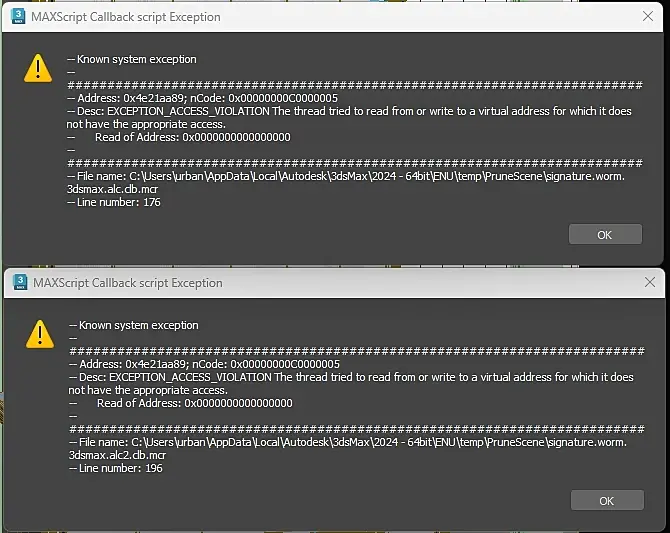This screenshot has height=533, width=670.
Task: Click title bar text of line 196 dialog
Action: (128, 283)
